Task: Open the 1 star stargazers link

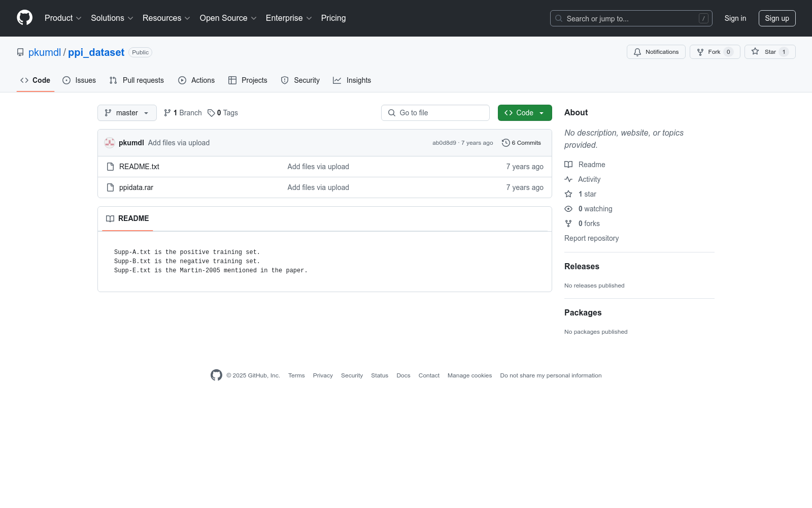Action: (581, 194)
